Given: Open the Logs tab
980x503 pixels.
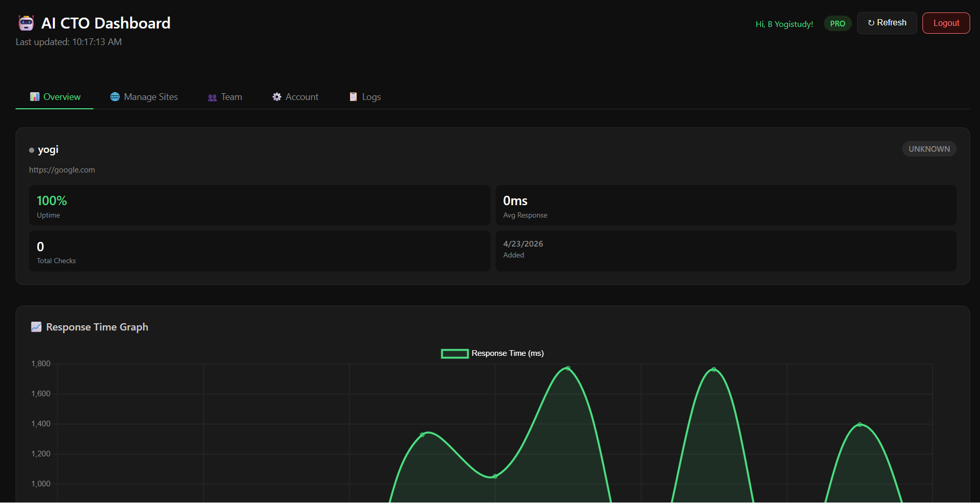Looking at the screenshot, I should [371, 97].
